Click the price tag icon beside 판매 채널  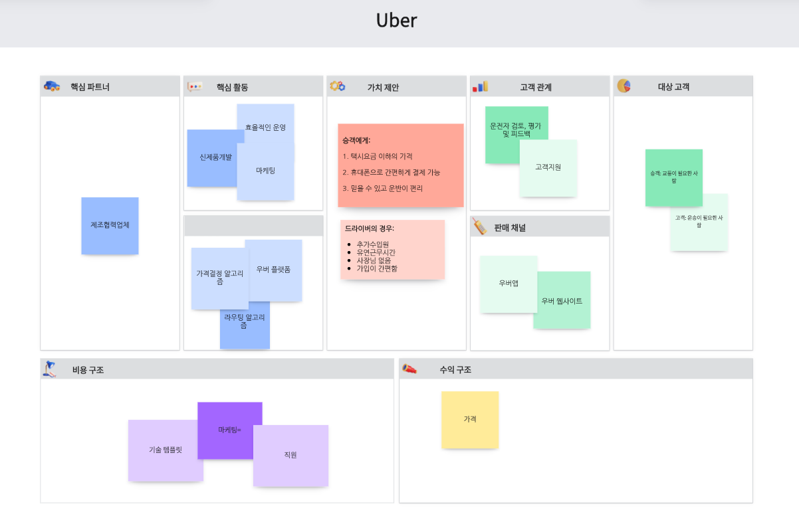click(x=479, y=226)
